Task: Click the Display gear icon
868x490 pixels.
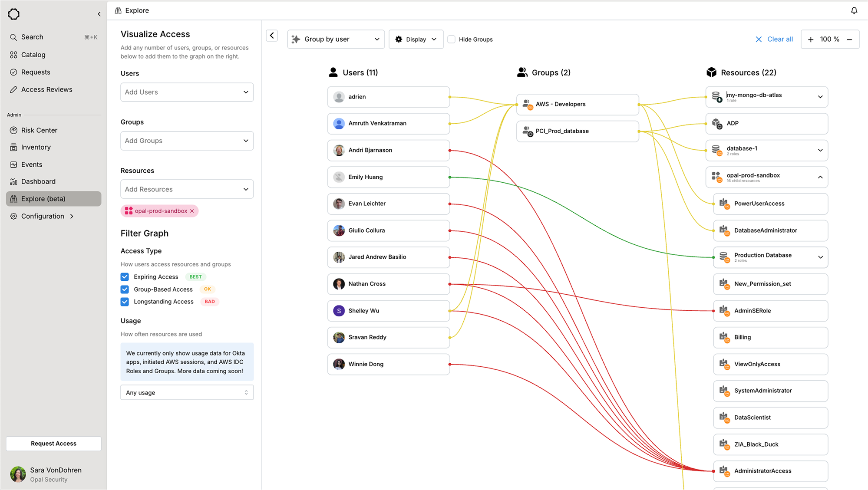Action: pyautogui.click(x=399, y=39)
